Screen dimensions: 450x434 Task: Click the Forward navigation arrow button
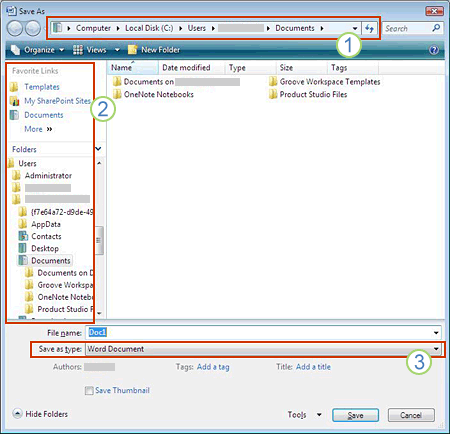click(33, 28)
